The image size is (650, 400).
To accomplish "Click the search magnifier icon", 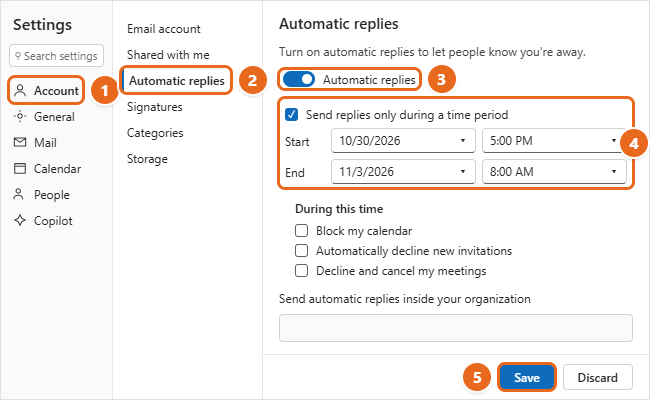I will point(17,56).
